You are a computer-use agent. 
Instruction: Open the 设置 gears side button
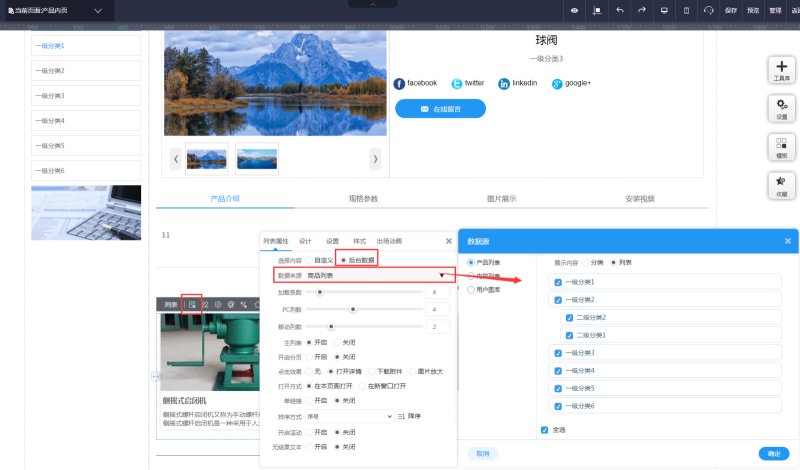click(x=781, y=109)
